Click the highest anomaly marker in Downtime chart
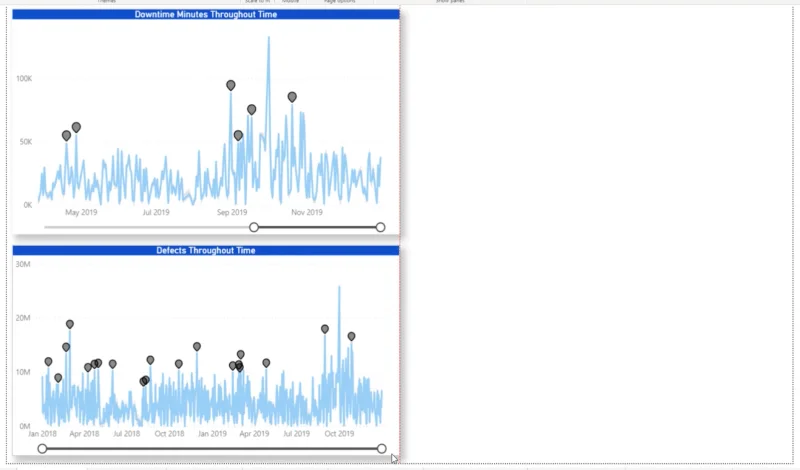This screenshot has height=470, width=800. tap(231, 85)
